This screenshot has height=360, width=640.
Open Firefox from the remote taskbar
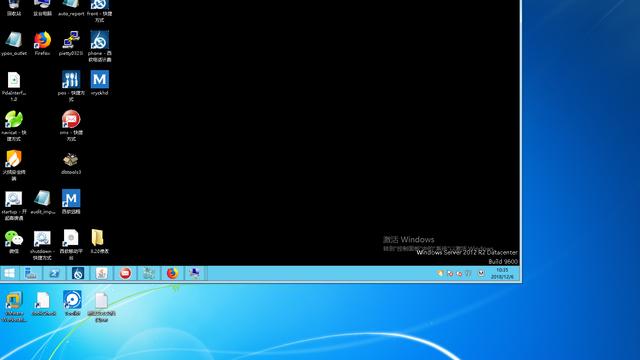pyautogui.click(x=172, y=273)
